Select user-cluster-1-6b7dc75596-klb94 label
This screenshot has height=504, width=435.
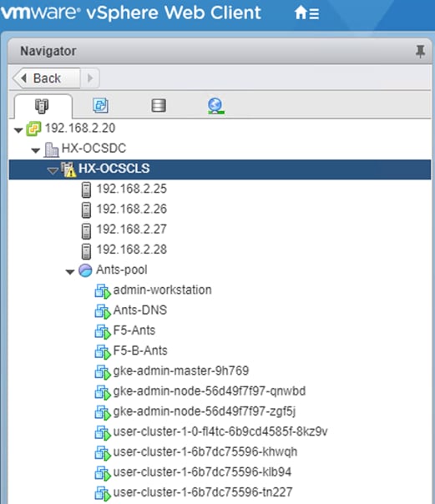(202, 472)
